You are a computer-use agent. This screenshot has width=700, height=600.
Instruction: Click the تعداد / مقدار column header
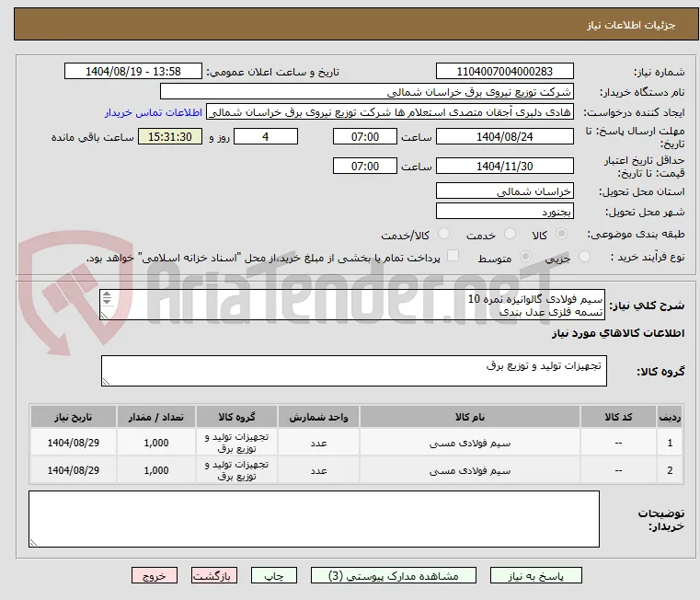pos(155,417)
